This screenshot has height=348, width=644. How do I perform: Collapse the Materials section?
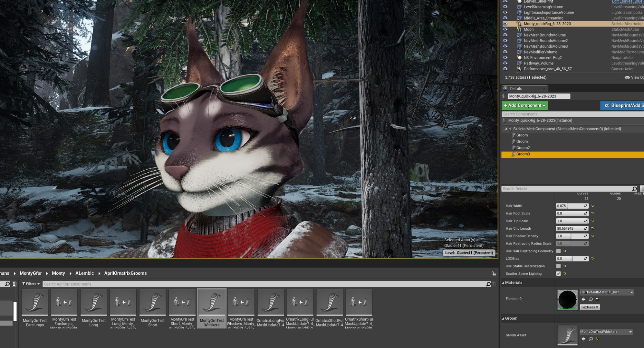coord(503,283)
